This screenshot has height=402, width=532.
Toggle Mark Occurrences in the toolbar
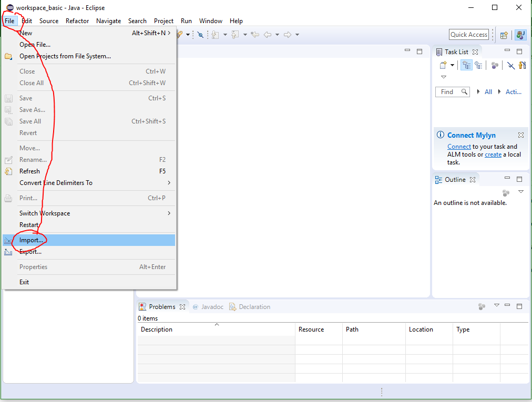pos(200,35)
